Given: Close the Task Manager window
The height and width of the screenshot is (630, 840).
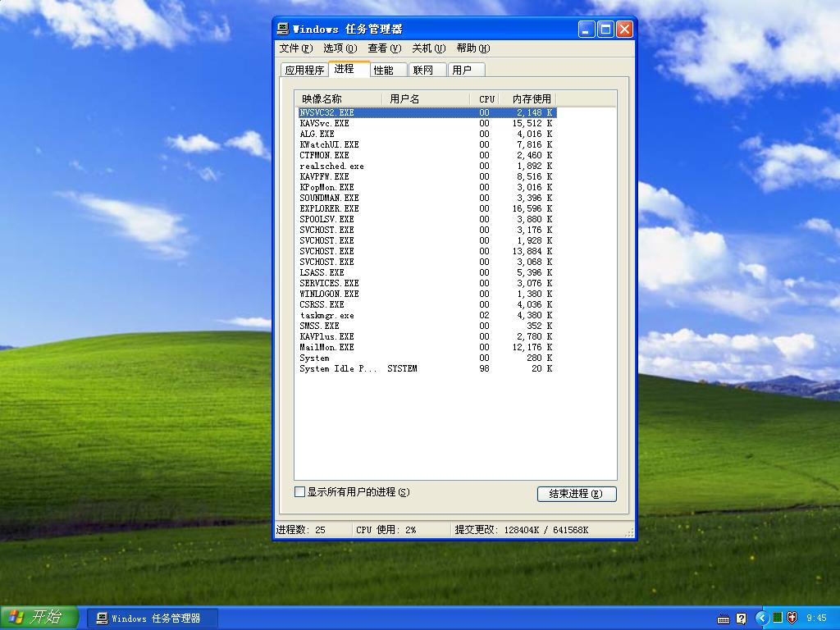Looking at the screenshot, I should pyautogui.click(x=624, y=29).
